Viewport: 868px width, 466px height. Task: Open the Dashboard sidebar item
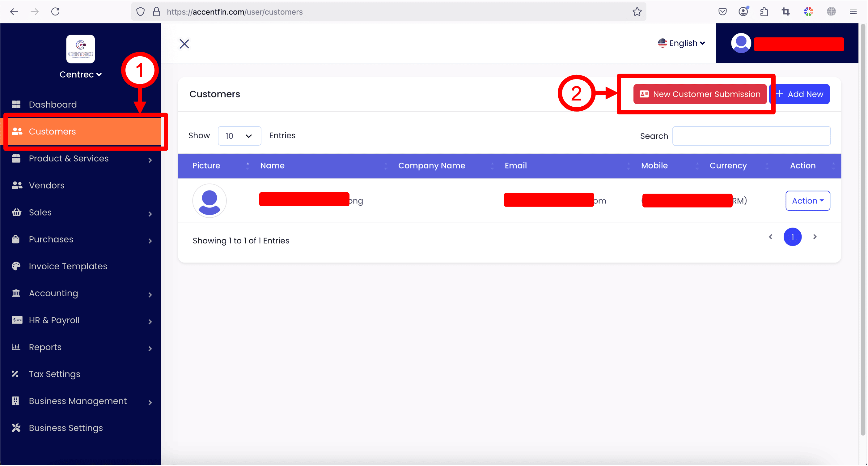53,105
